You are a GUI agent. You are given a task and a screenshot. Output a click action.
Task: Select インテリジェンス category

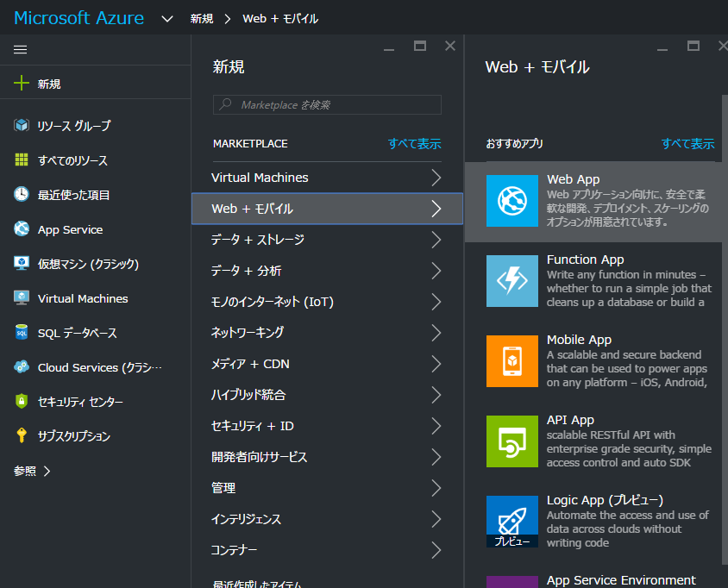tap(327, 519)
